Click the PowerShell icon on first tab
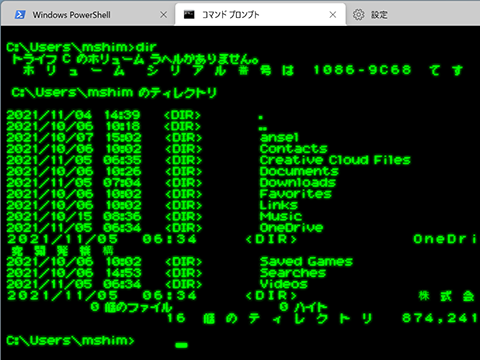 point(20,15)
